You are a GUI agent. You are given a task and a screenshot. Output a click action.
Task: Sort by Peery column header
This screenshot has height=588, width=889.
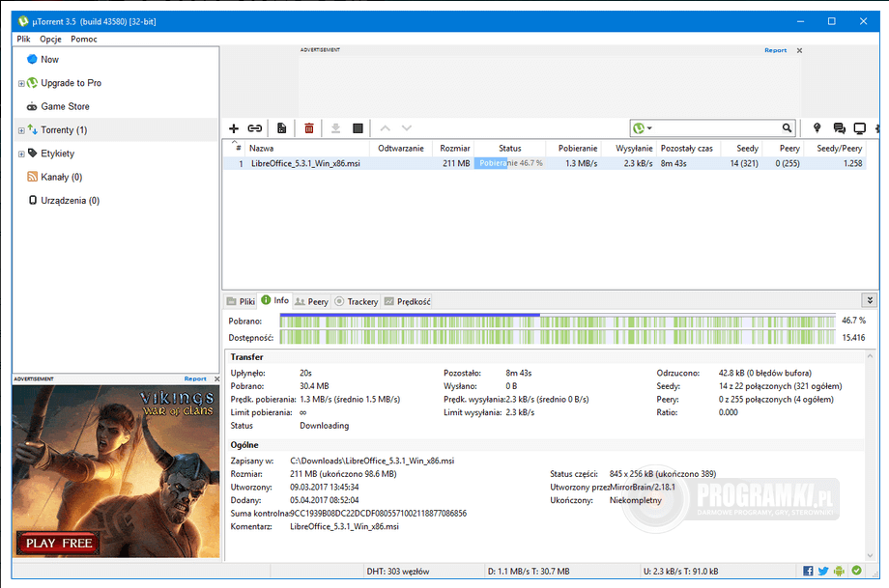point(784,149)
